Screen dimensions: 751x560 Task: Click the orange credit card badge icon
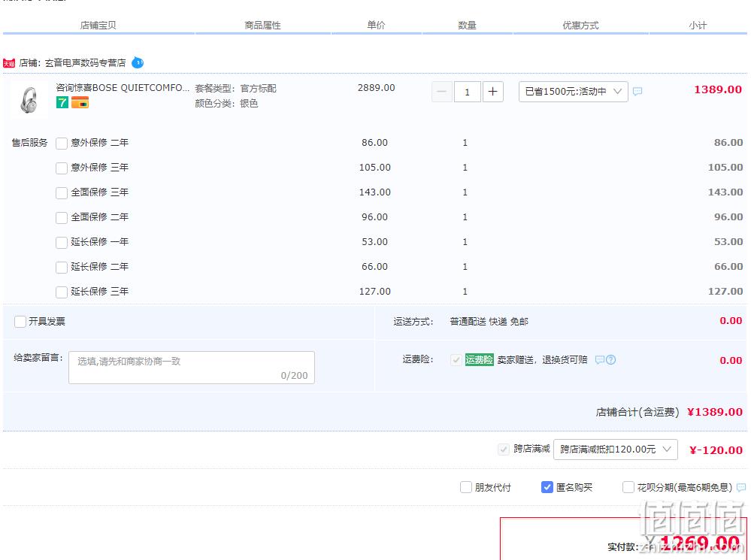(x=80, y=102)
